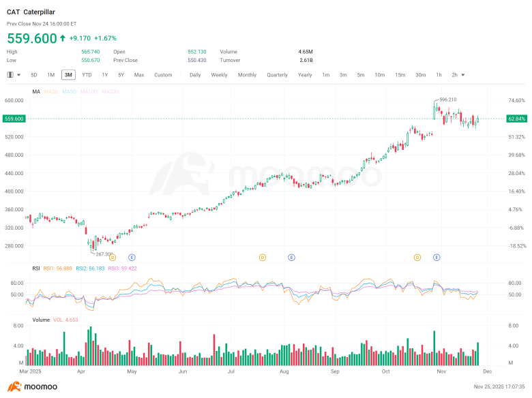Toggle the MA20 moving average line
The image size is (532, 398).
point(51,91)
